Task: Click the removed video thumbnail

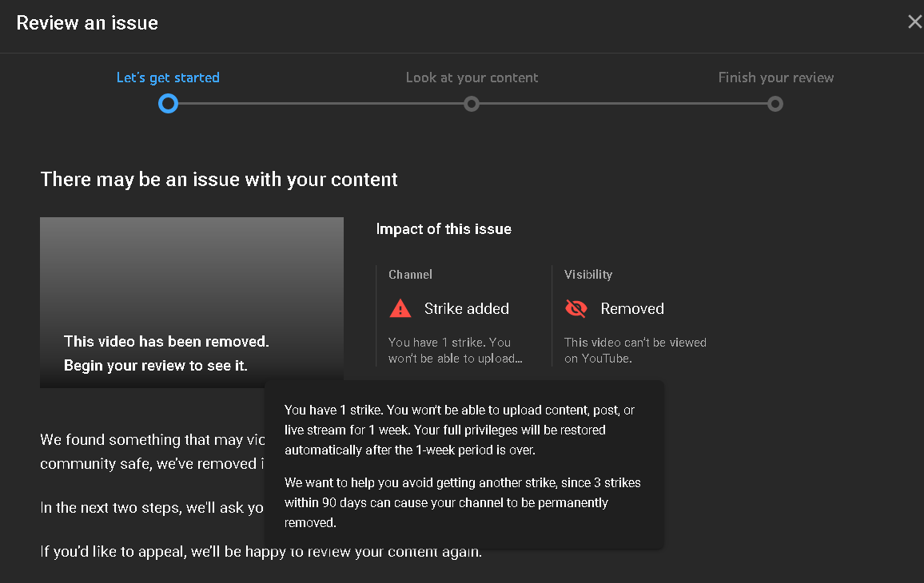Action: click(192, 302)
